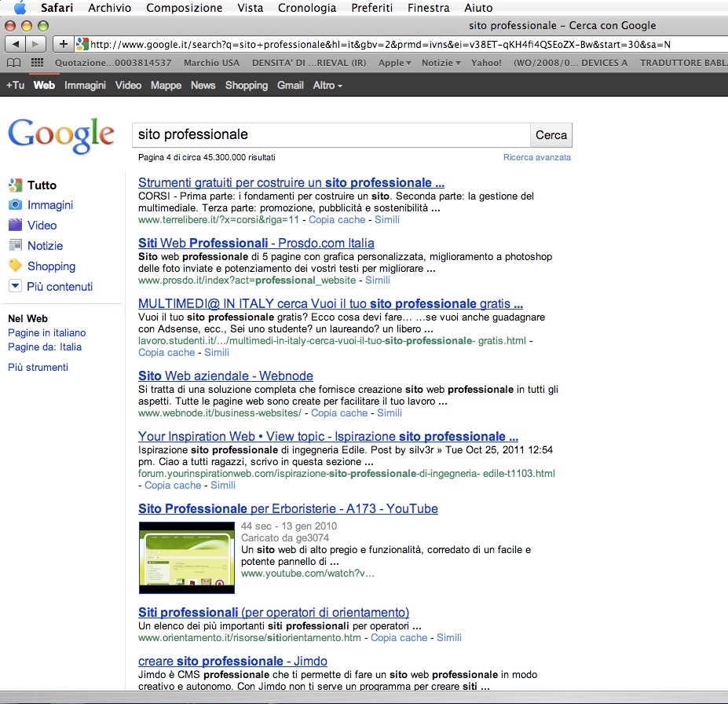The width and height of the screenshot is (728, 704).
Task: Open Copia cache for webnode.it result
Action: pyautogui.click(x=339, y=412)
